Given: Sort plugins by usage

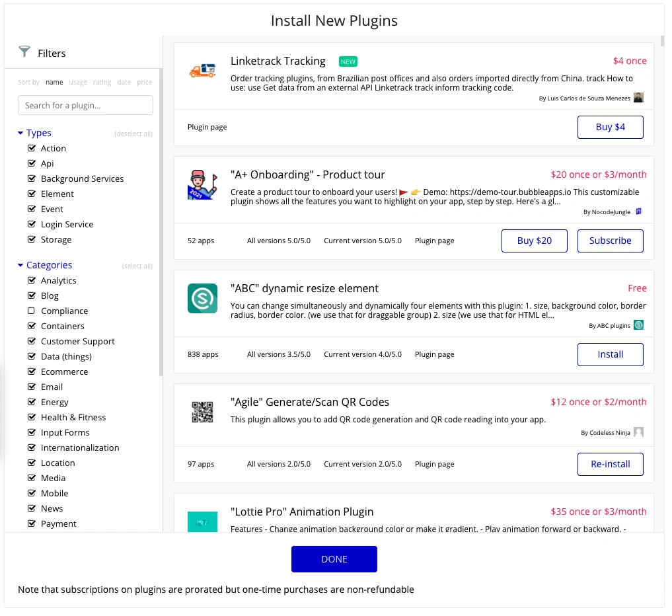Looking at the screenshot, I should tap(78, 83).
